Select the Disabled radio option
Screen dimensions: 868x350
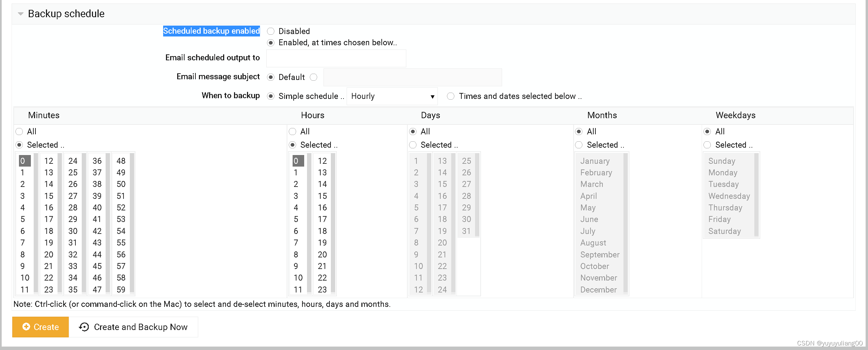271,31
